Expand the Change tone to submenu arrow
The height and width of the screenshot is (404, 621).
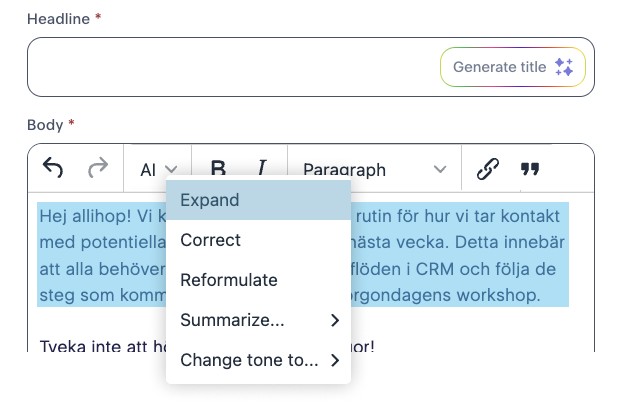335,360
